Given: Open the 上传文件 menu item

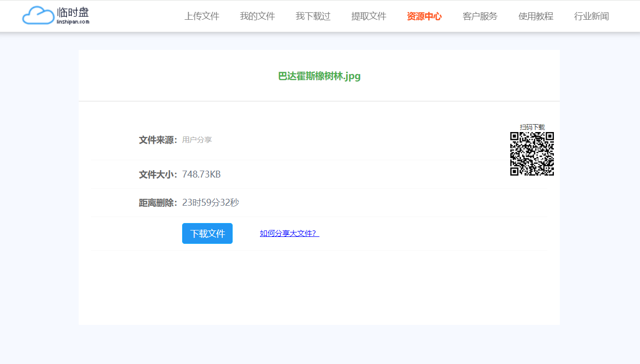Looking at the screenshot, I should [202, 16].
